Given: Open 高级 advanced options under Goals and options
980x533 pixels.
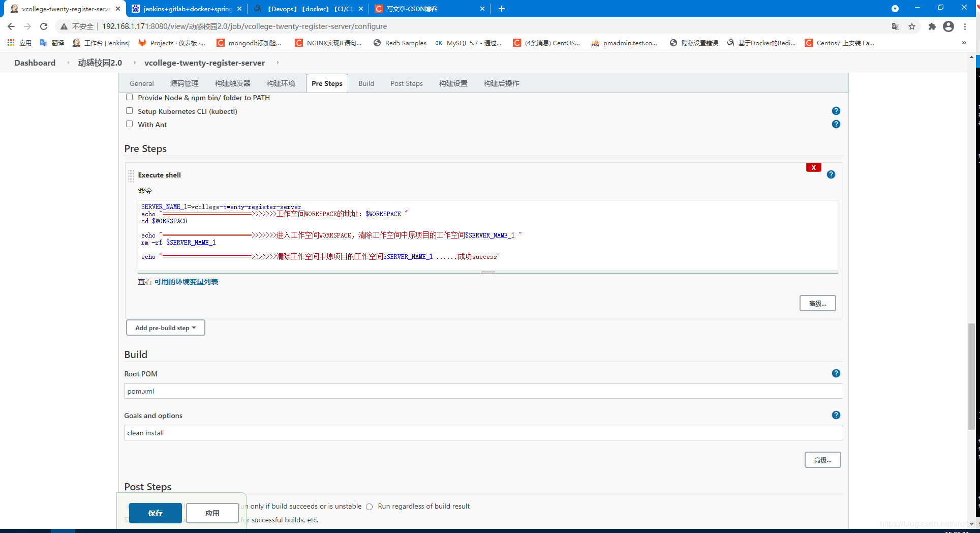Looking at the screenshot, I should coord(822,460).
